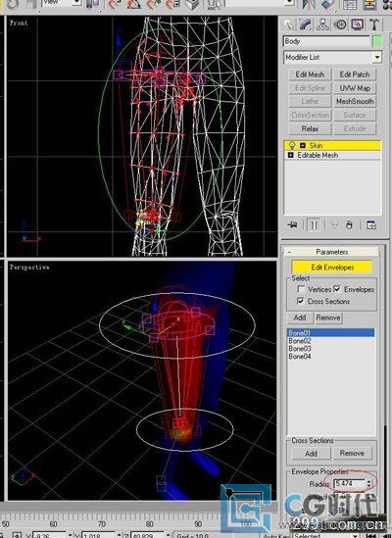Click Remove in the Cross Sections group
The width and height of the screenshot is (392, 538).
click(352, 454)
